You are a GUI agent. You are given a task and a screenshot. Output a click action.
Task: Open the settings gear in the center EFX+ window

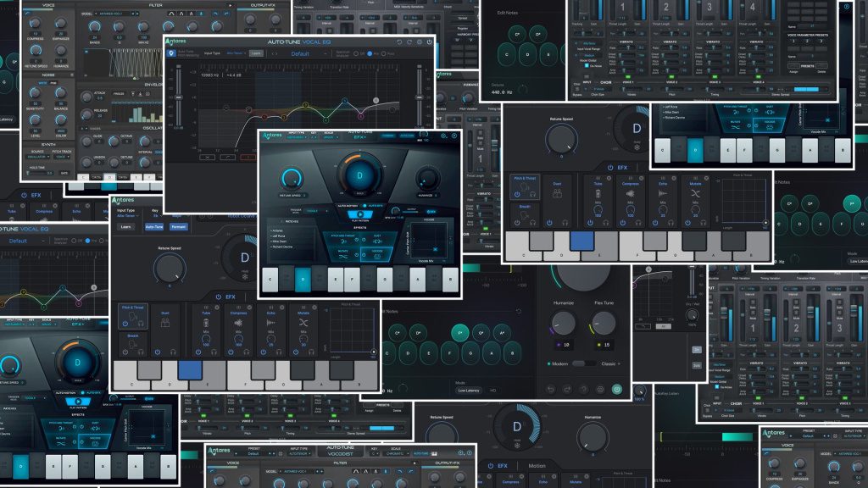click(x=443, y=136)
